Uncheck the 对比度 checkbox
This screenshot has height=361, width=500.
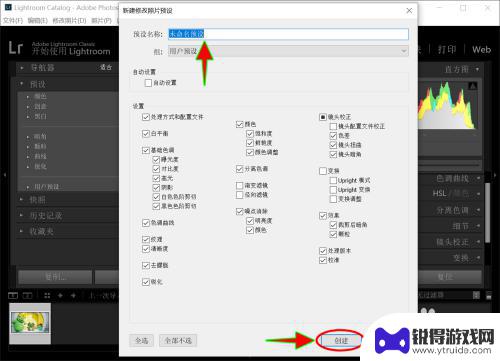click(156, 169)
